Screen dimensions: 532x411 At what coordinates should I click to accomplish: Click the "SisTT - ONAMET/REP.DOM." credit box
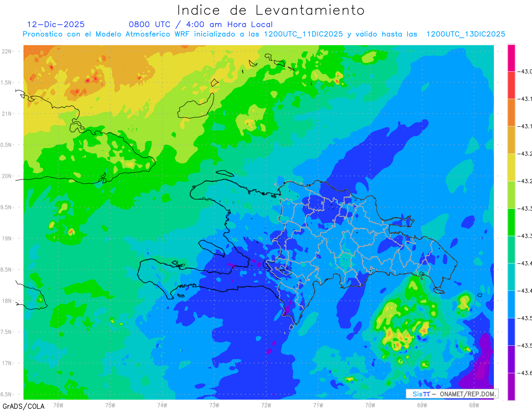[x=452, y=394]
